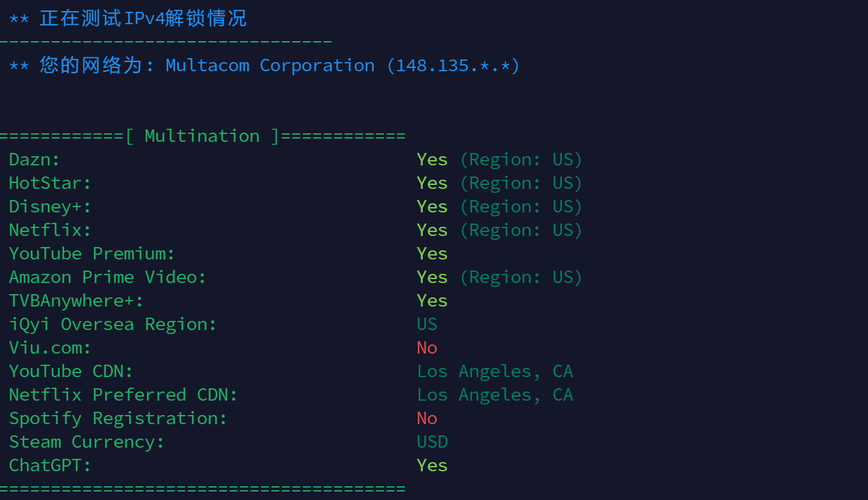Click the HotStar service label

click(x=50, y=183)
